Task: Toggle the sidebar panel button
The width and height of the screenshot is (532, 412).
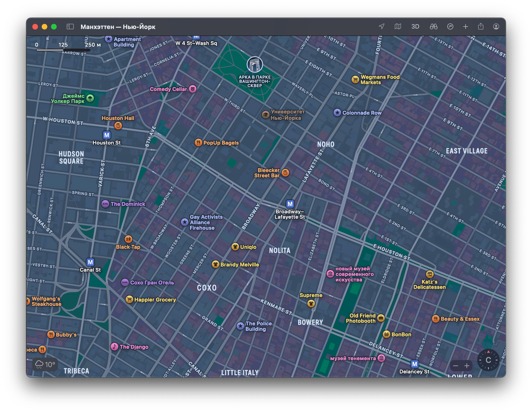Action: point(70,26)
